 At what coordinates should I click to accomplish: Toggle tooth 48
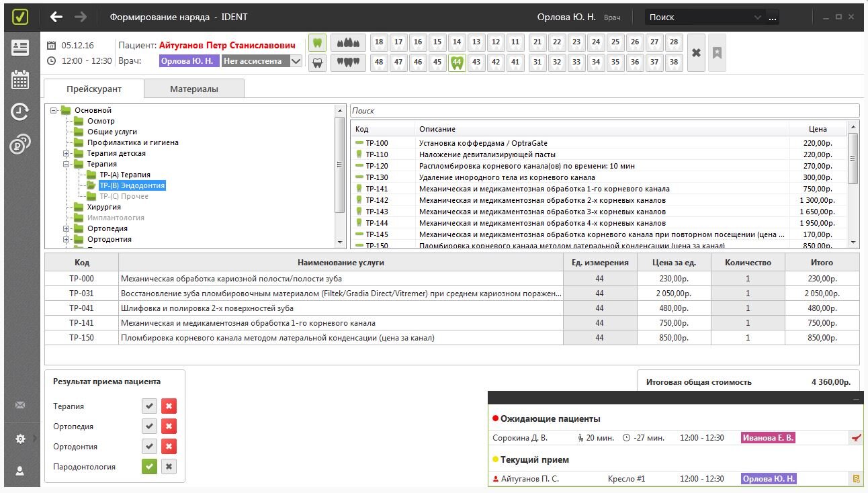(379, 62)
